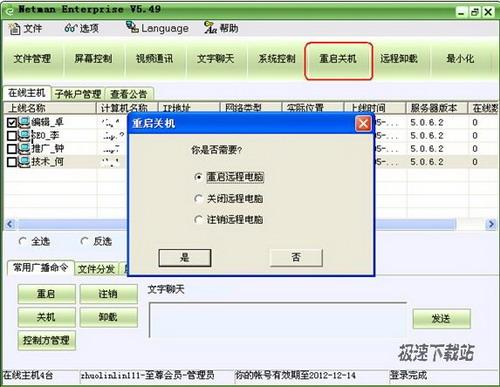Viewport: 500px width, 387px height.
Task: Click the computer icon for SEO_李
Action: (24, 135)
